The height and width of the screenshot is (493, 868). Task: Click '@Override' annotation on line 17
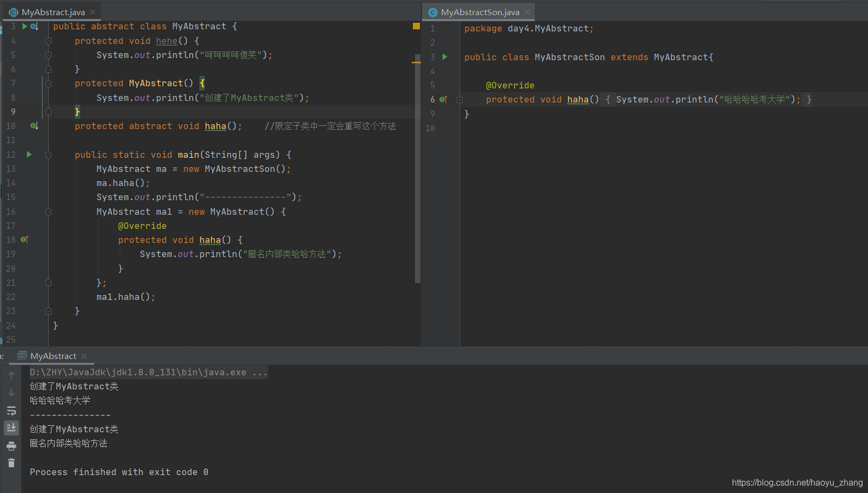pos(142,226)
